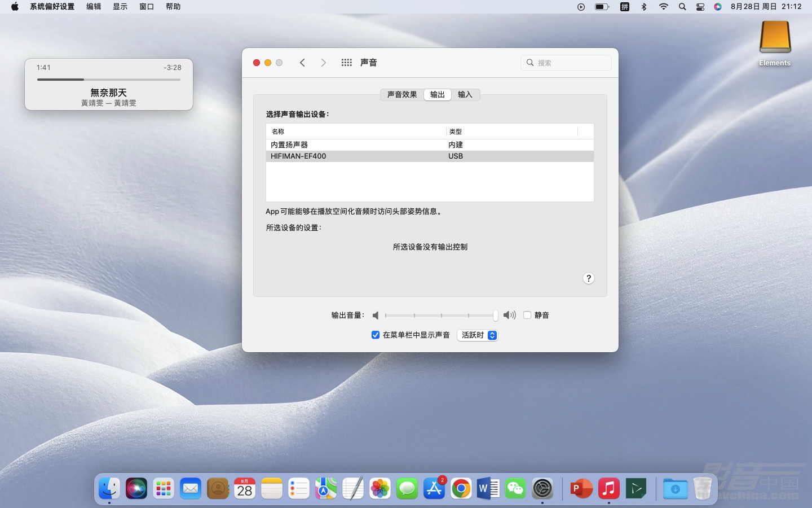Screen dimensions: 812x508
Task: Open Now Playing menu bar icon
Action: [x=581, y=7]
